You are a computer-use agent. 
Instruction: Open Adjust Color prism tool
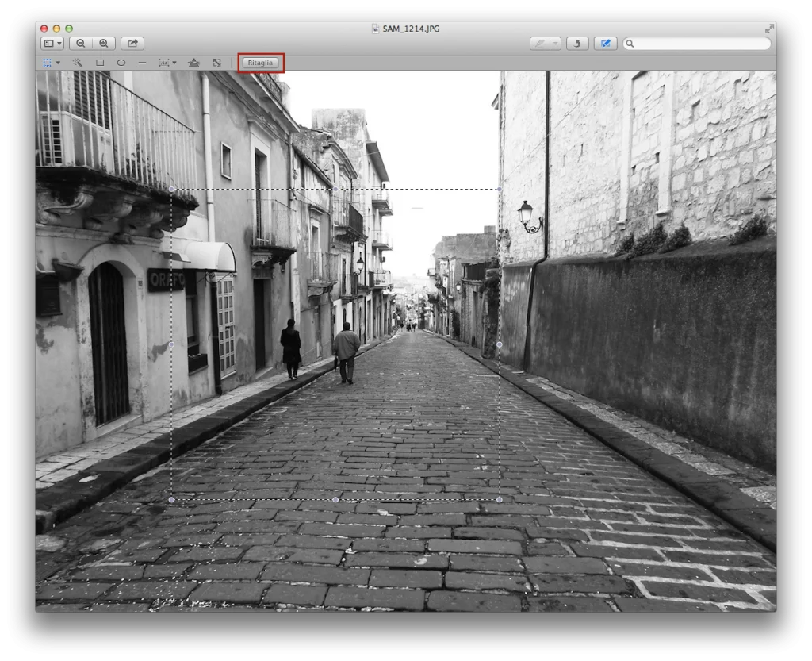pyautogui.click(x=193, y=63)
